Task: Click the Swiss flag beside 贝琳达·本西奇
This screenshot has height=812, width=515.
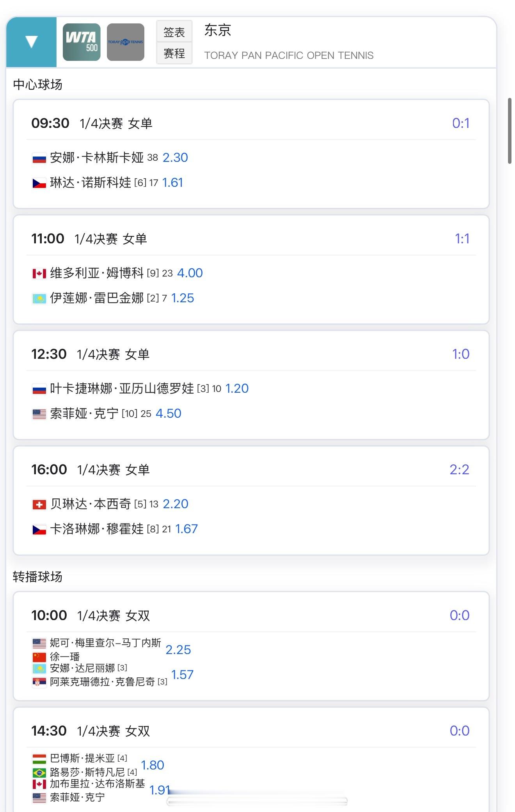Action: click(39, 505)
